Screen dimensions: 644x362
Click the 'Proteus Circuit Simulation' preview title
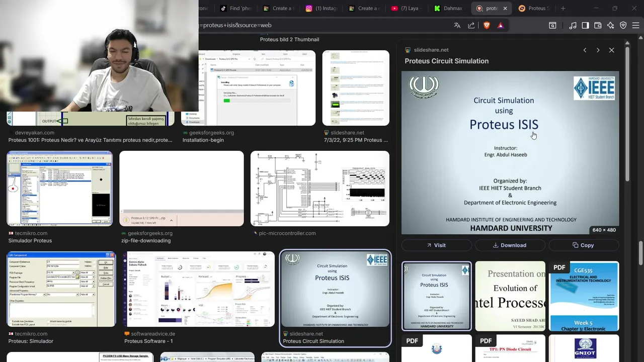click(x=446, y=61)
